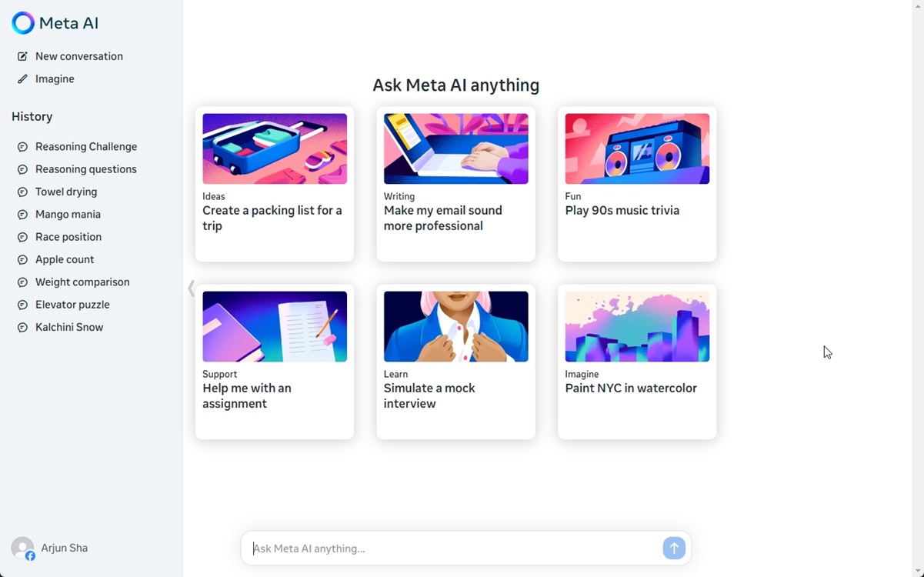Select the "Create a packing list" card

274,185
